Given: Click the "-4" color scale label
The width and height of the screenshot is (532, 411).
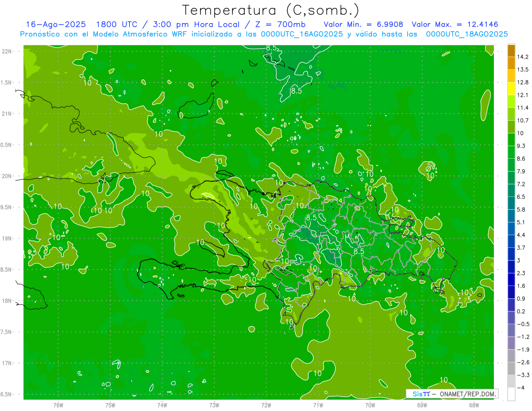Looking at the screenshot, I should pos(521,388).
